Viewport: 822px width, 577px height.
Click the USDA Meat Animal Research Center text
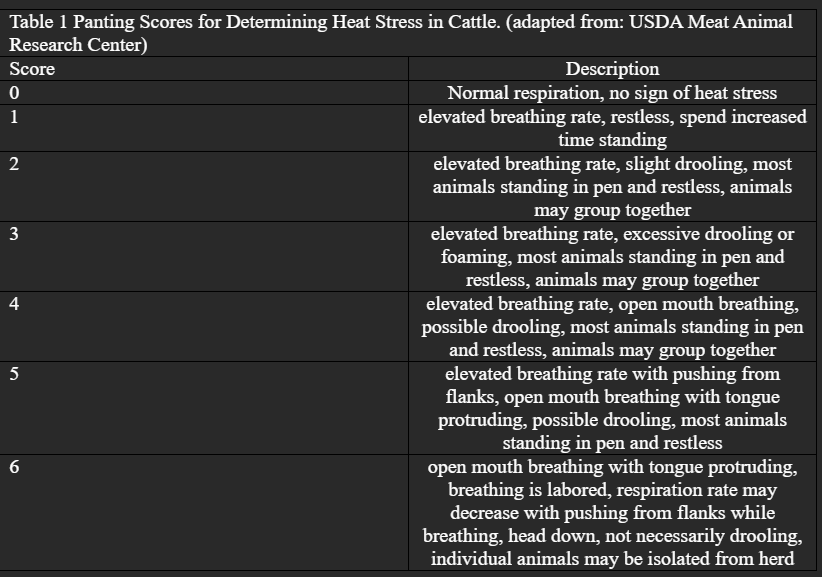point(401,33)
